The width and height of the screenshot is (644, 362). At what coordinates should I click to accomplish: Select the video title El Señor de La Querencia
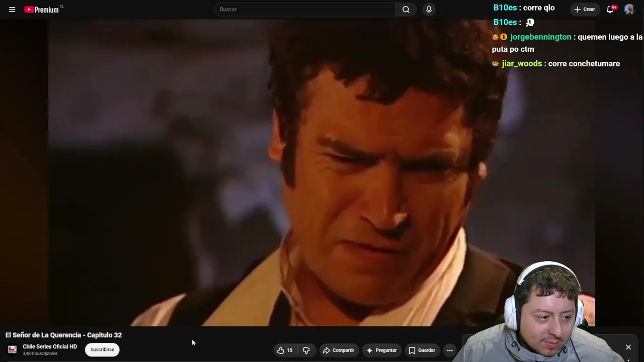coord(63,335)
